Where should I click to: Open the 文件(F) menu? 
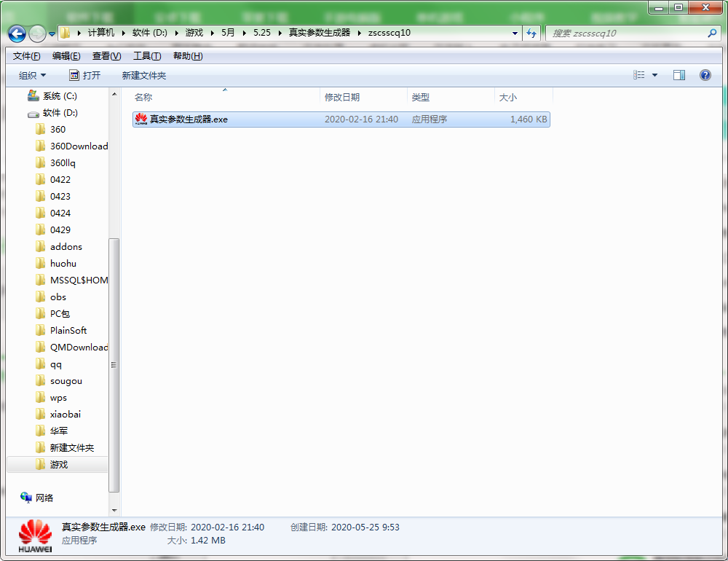27,56
